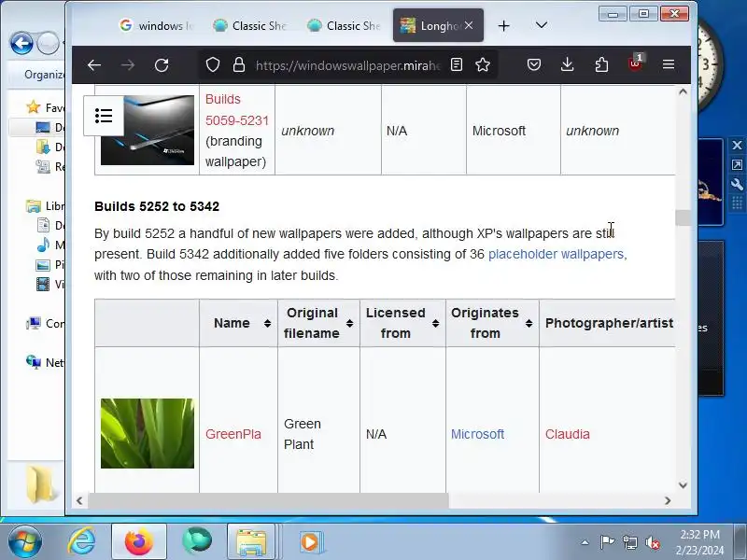Viewport: 747px width, 560px height.
Task: Select Videos library icon in Explorer
Action: click(43, 285)
